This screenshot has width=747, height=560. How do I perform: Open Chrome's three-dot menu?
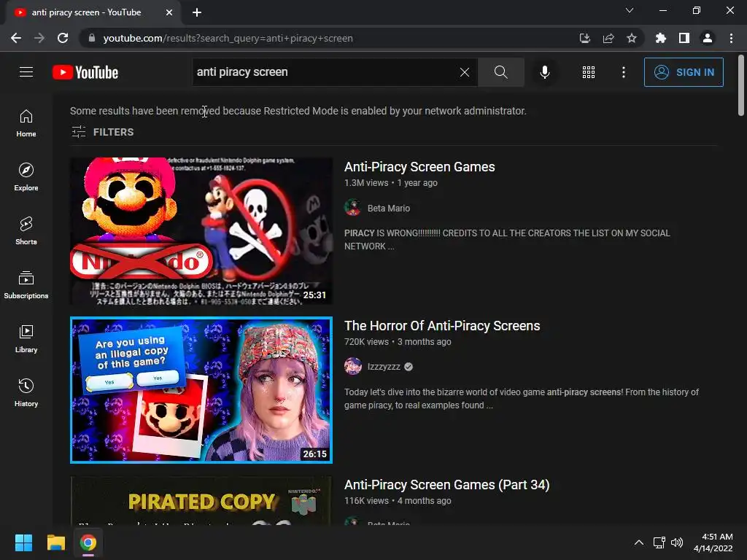731,38
